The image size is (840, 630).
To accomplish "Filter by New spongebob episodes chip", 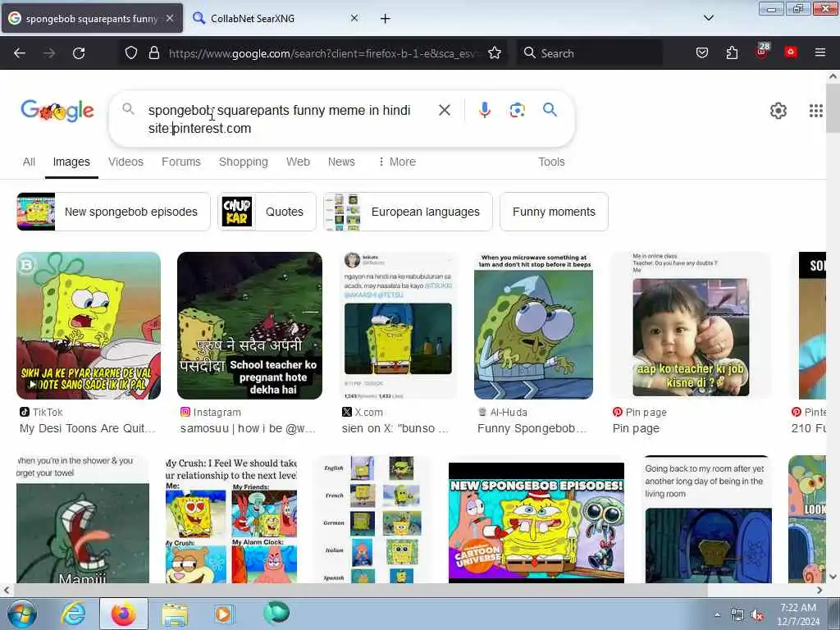I will [113, 212].
